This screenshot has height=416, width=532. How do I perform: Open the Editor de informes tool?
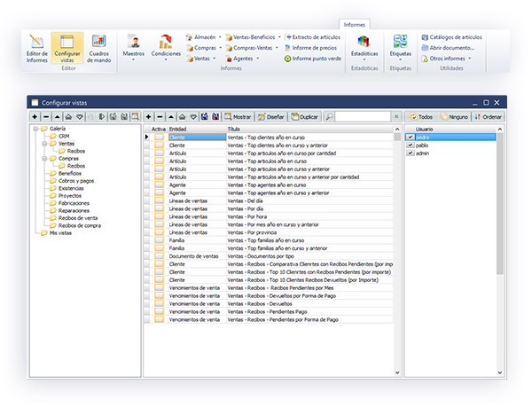(x=37, y=48)
